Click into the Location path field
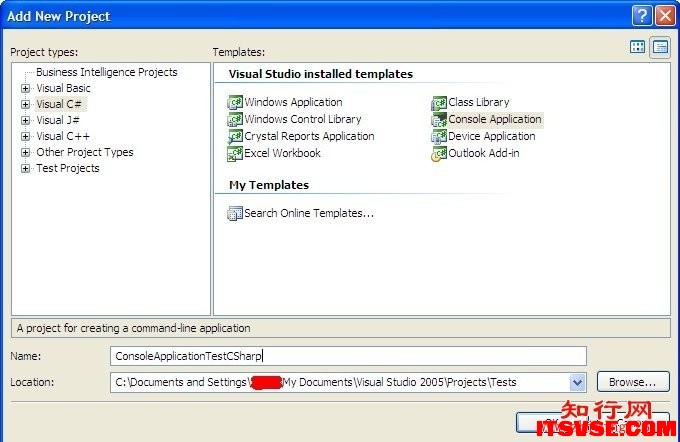 tap(340, 382)
